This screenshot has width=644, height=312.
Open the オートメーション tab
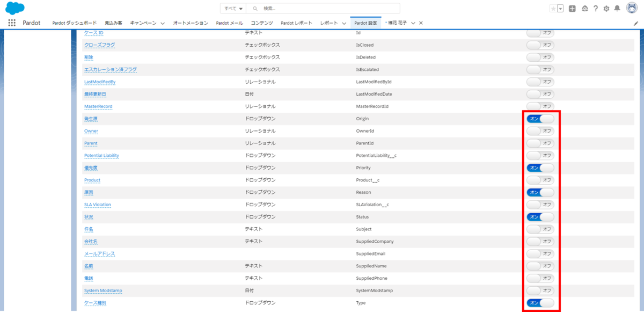[191, 23]
